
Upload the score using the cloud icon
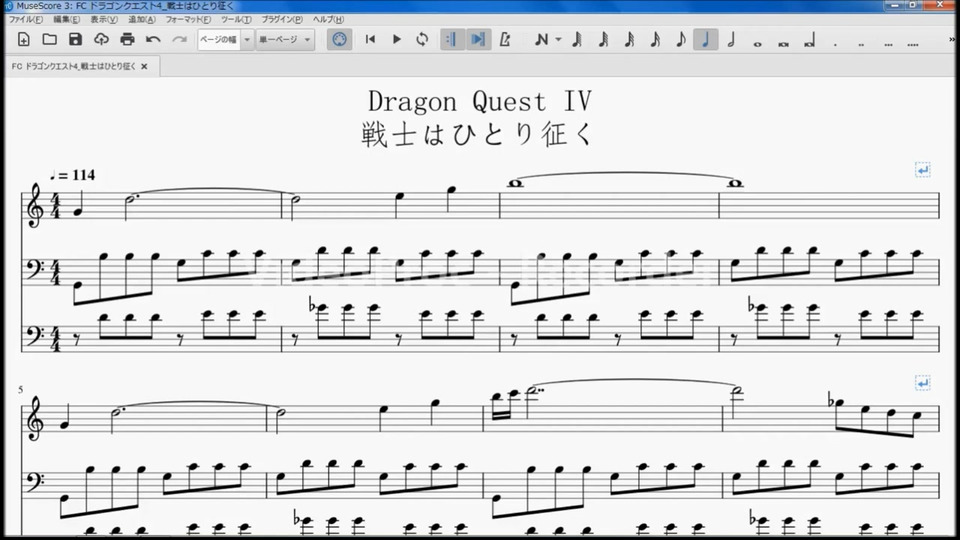[x=101, y=40]
